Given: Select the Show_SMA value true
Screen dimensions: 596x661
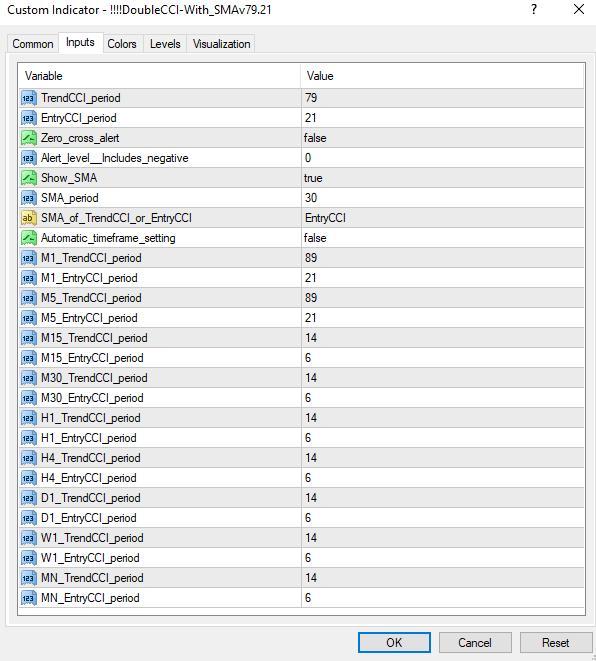Looking at the screenshot, I should point(313,178).
